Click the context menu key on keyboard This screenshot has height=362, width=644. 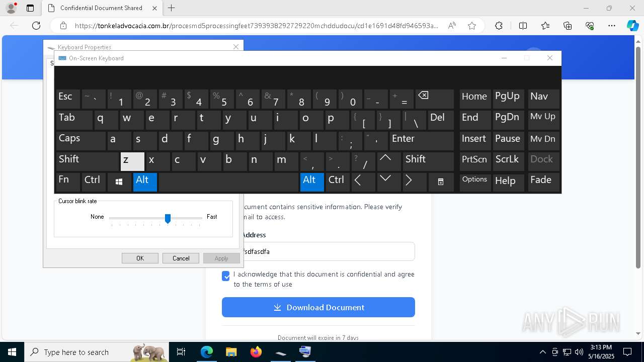(441, 182)
